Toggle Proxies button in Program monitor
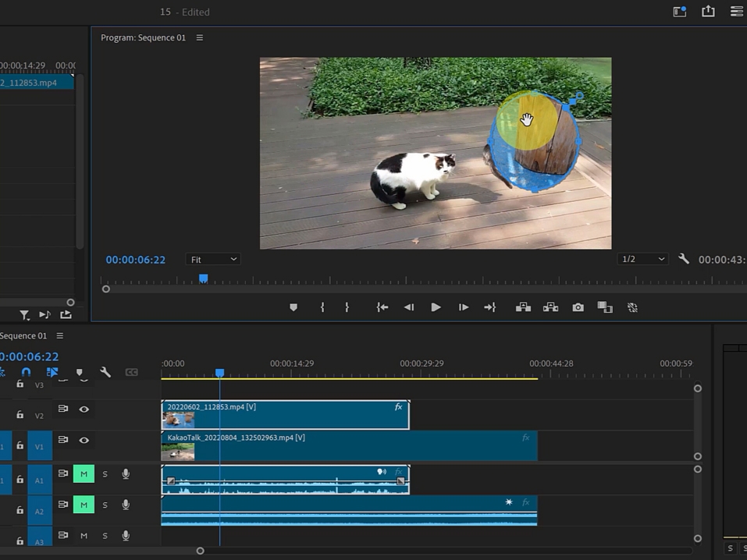The width and height of the screenshot is (747, 560). (x=632, y=307)
